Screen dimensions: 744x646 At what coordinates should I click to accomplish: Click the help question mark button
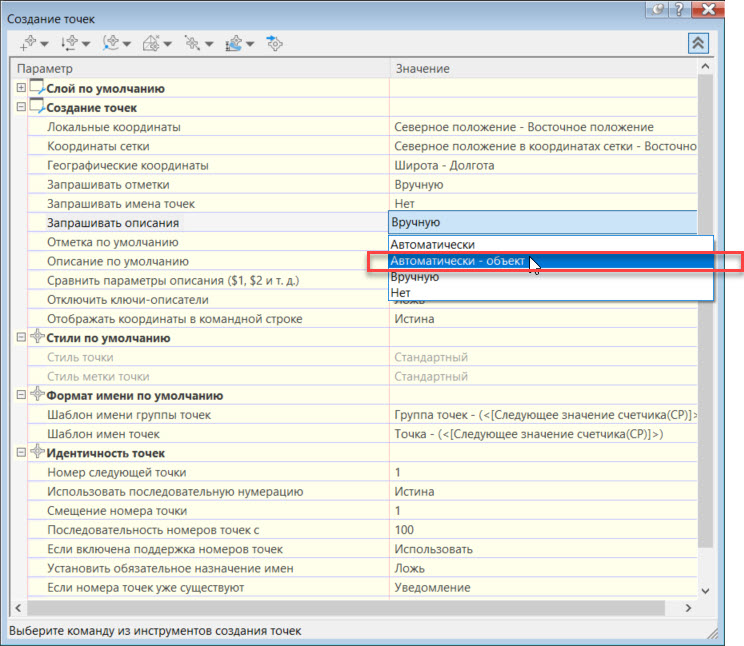(x=679, y=9)
